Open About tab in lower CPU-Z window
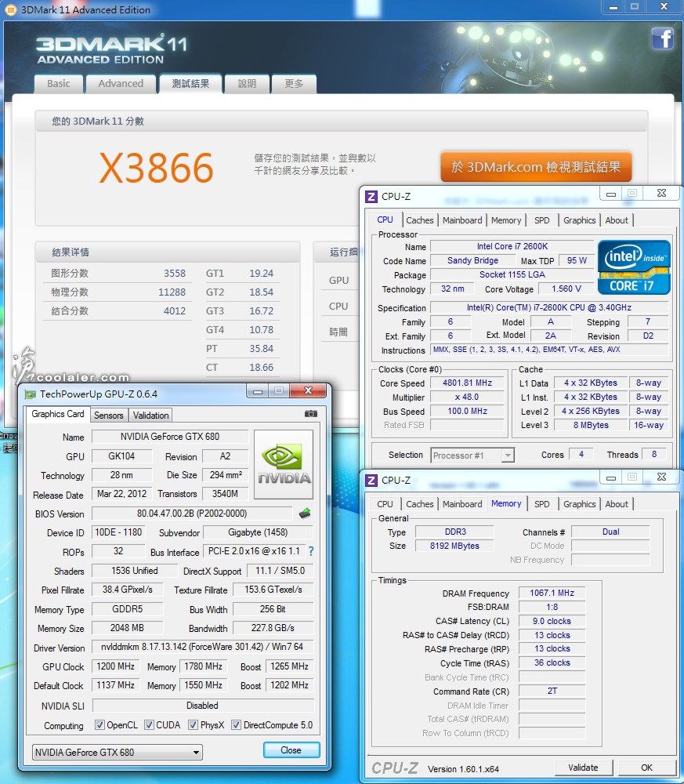 click(617, 504)
